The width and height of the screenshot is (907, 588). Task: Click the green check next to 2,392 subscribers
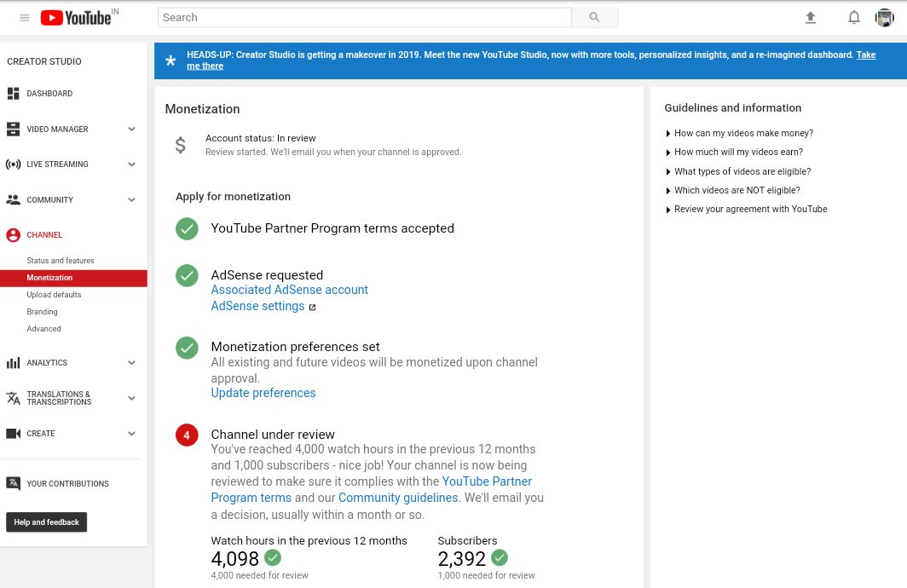500,558
